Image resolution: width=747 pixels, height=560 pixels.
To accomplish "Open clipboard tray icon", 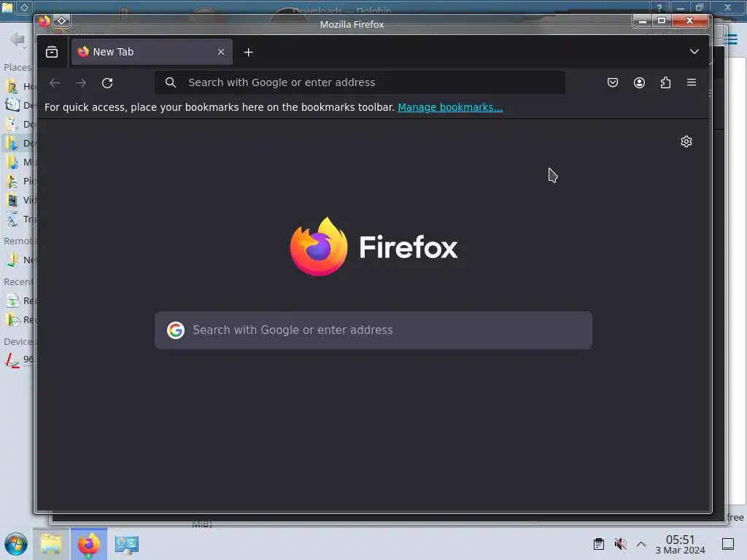I will [x=599, y=544].
